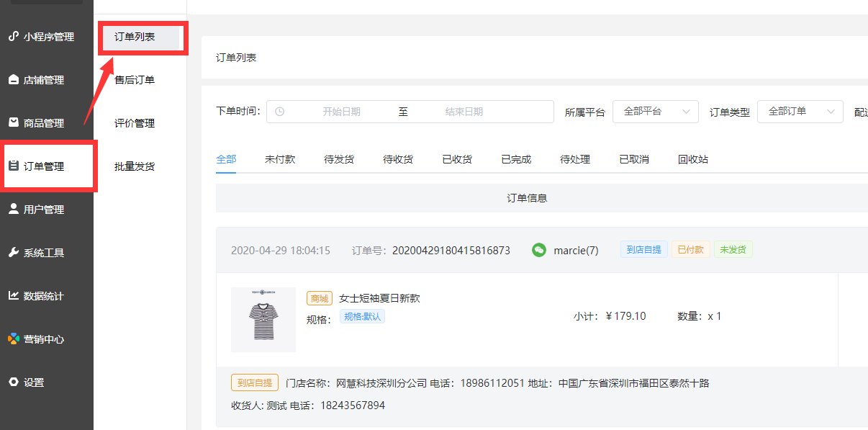Screen dimensions: 868x430
Task: Click recipient phone 18243567894
Action: [x=353, y=406]
